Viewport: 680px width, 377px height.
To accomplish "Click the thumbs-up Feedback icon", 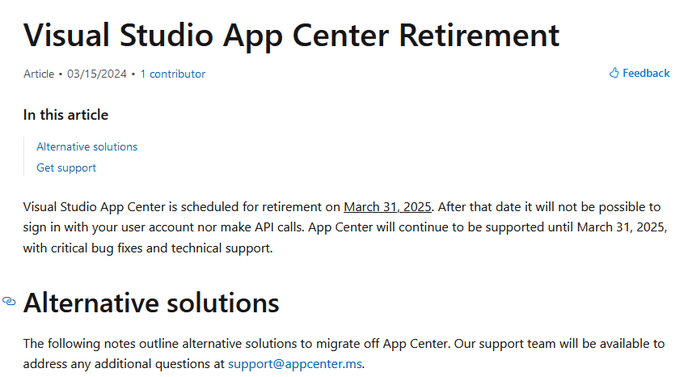I will (x=614, y=73).
